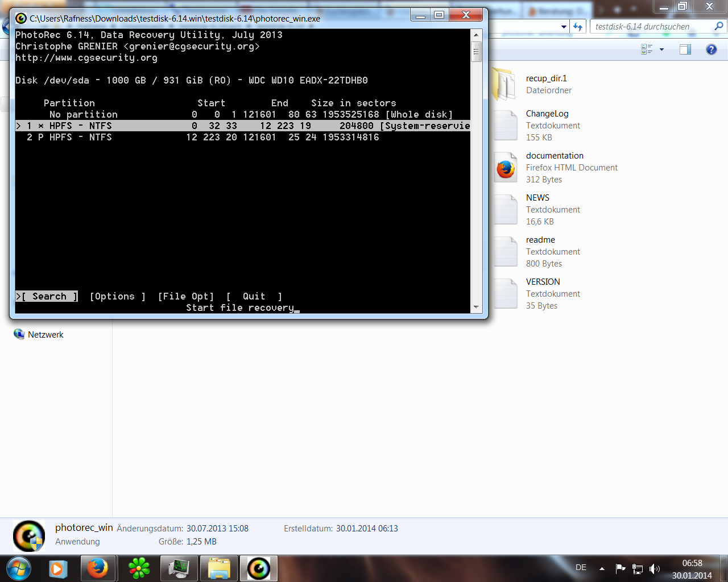The width and height of the screenshot is (728, 582).
Task: Open Windows Explorer taskbar button
Action: point(219,568)
